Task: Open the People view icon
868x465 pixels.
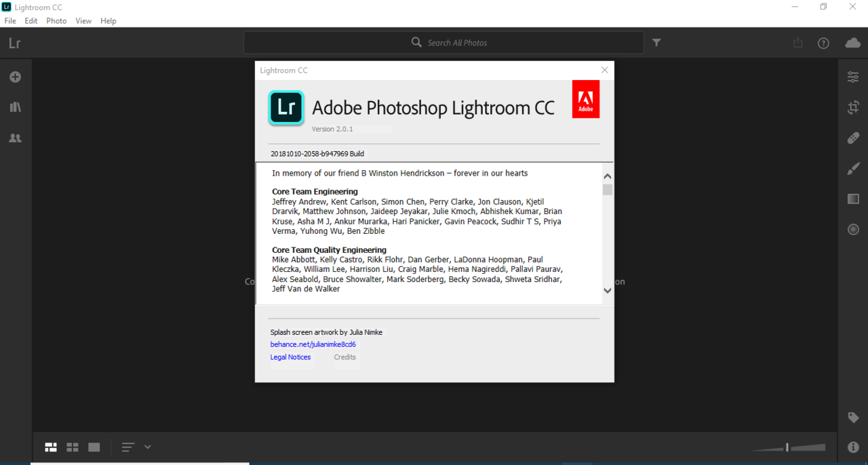Action: pyautogui.click(x=15, y=138)
